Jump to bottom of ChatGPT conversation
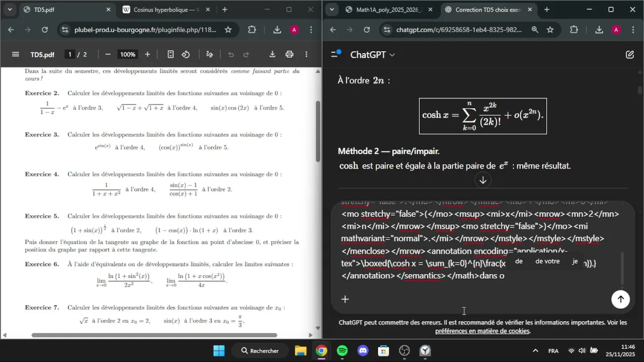The height and width of the screenshot is (362, 644). (482, 180)
